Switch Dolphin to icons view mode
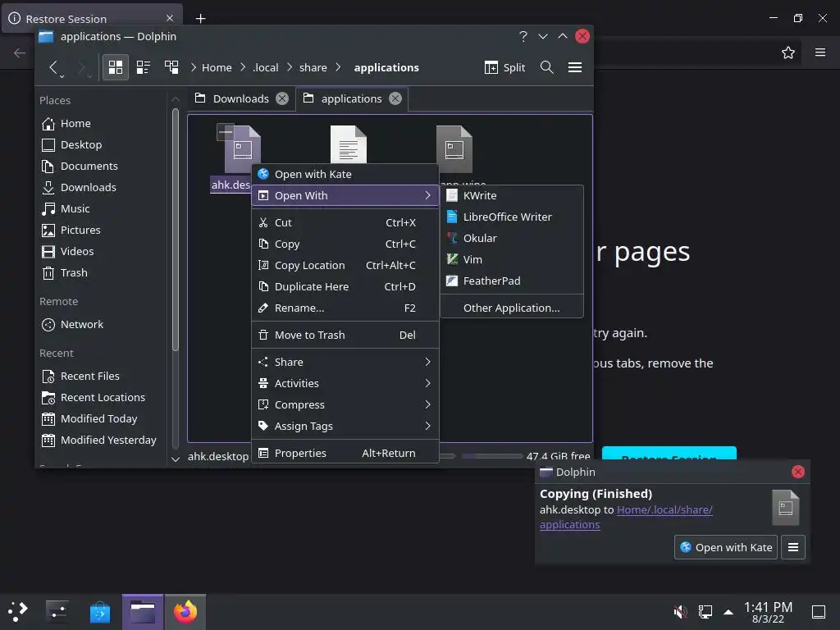 pyautogui.click(x=115, y=67)
